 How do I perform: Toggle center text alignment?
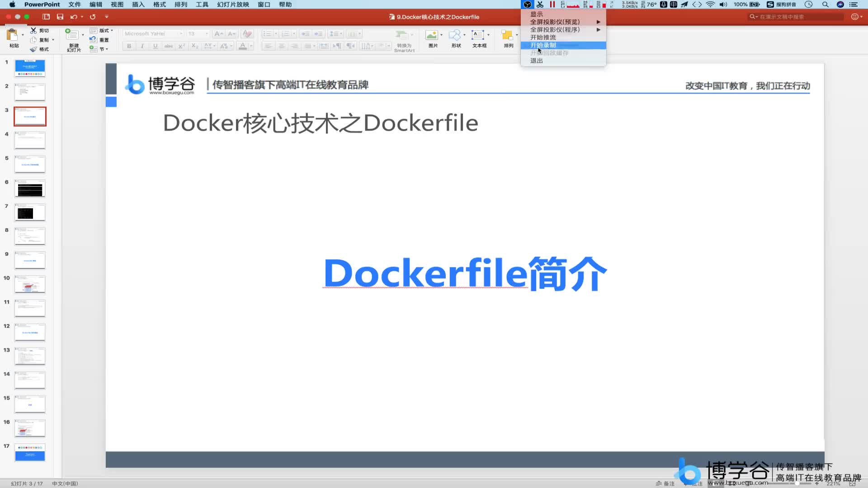pos(281,46)
